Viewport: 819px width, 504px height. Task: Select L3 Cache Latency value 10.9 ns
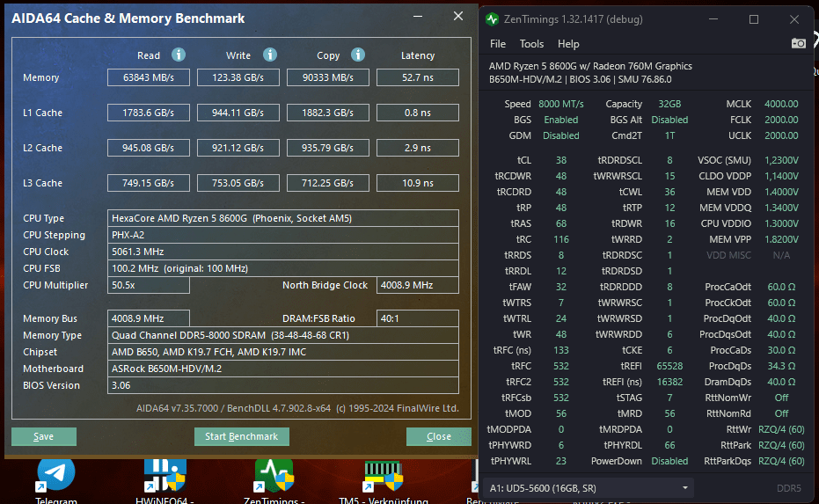tap(418, 183)
